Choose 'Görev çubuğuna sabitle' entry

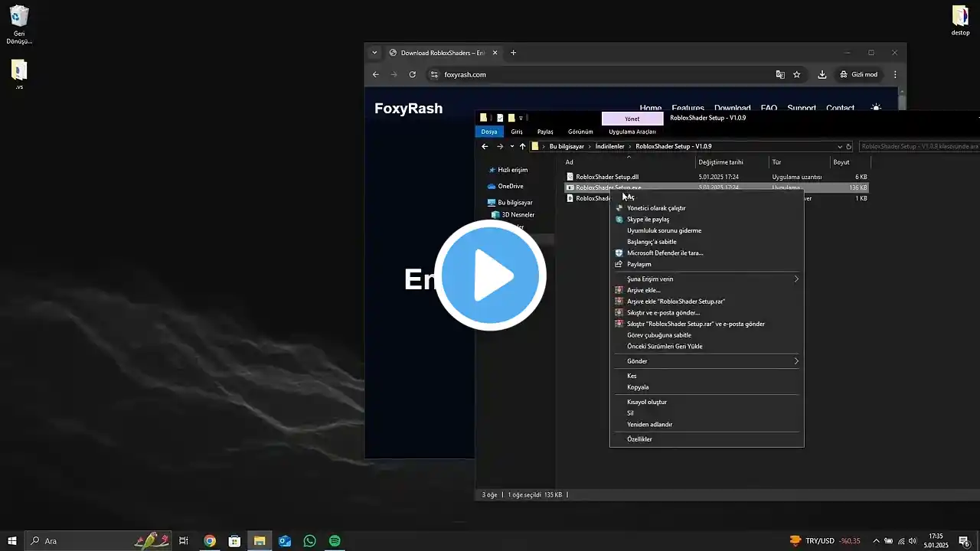coord(658,335)
